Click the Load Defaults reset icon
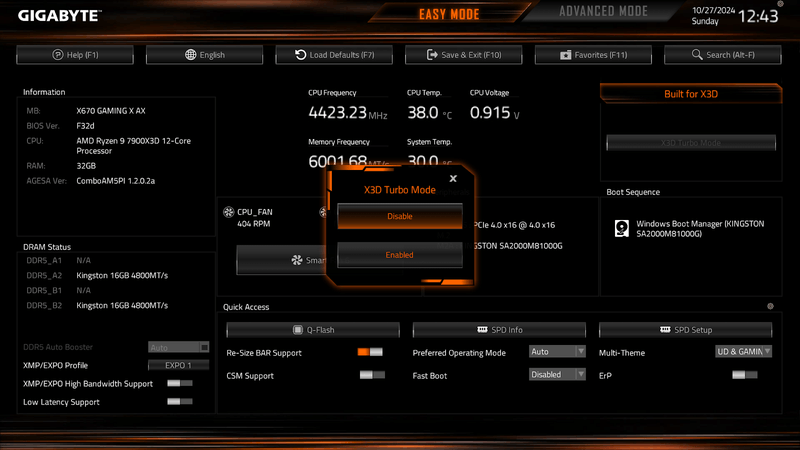The image size is (800, 450). point(301,55)
